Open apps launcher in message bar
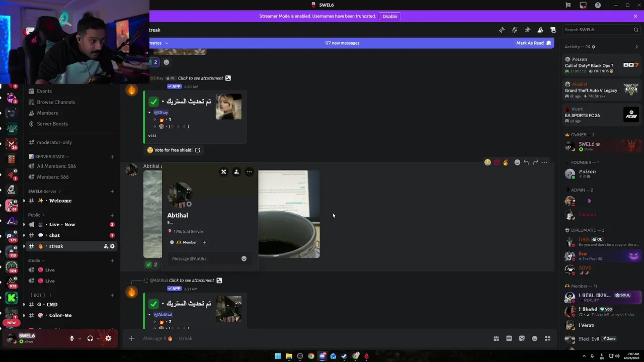 [547, 338]
